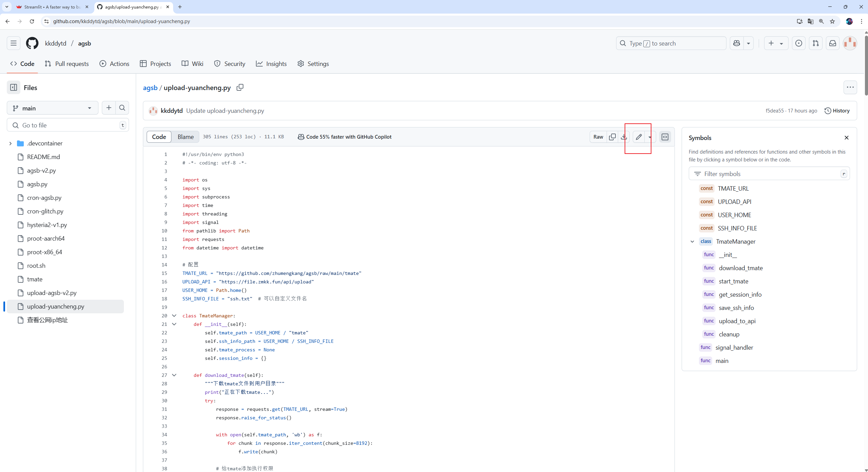Open the create new dropdown
This screenshot has width=868, height=472.
point(776,43)
